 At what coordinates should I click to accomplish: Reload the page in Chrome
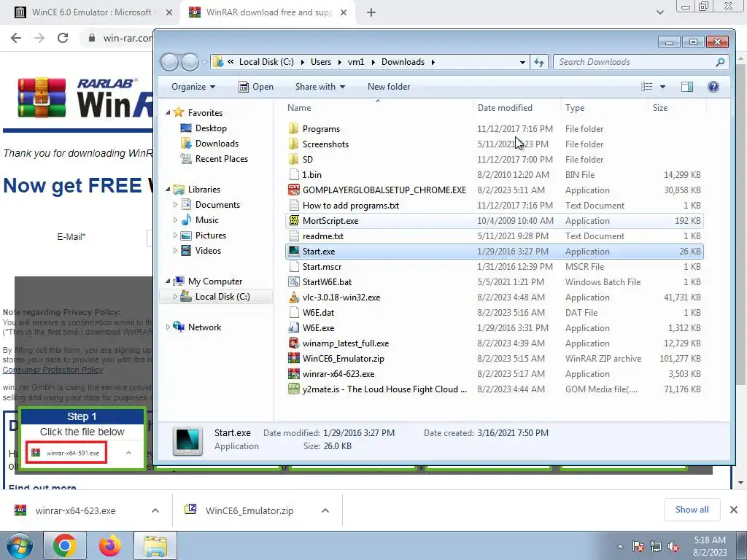coord(63,38)
